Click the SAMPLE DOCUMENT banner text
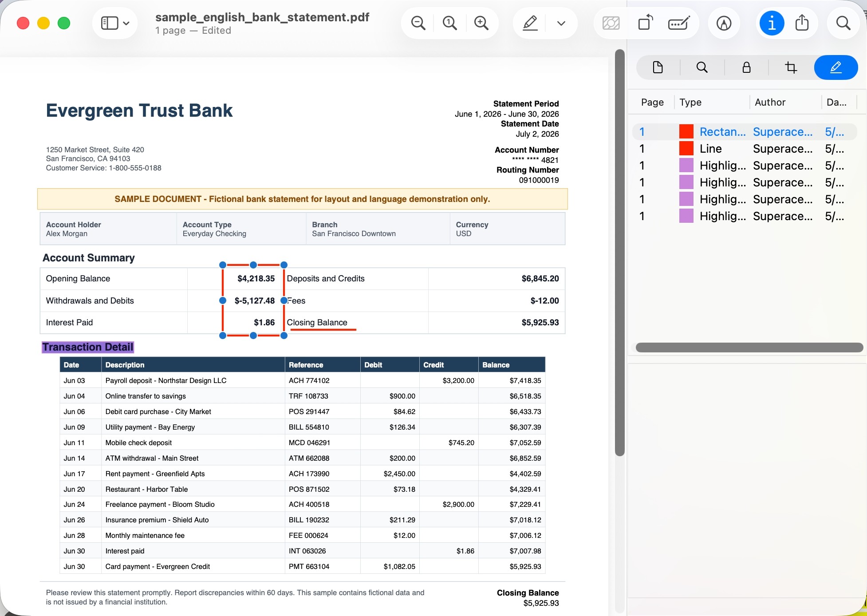Screen dimensions: 867x616 [x=302, y=199]
